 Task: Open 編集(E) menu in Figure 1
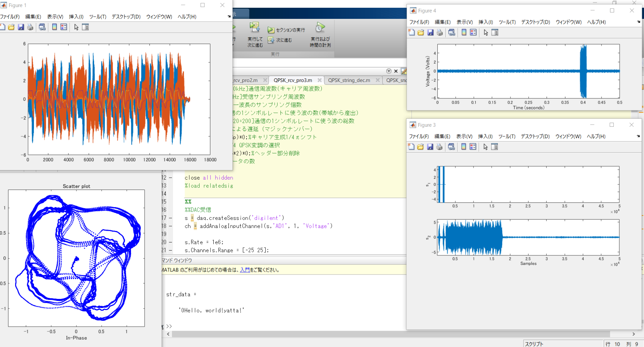[33, 17]
